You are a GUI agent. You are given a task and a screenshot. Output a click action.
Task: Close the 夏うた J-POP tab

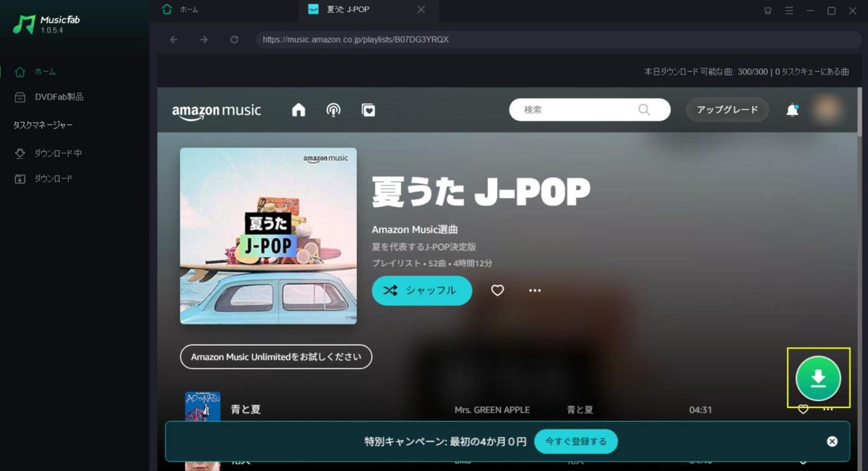(x=421, y=9)
